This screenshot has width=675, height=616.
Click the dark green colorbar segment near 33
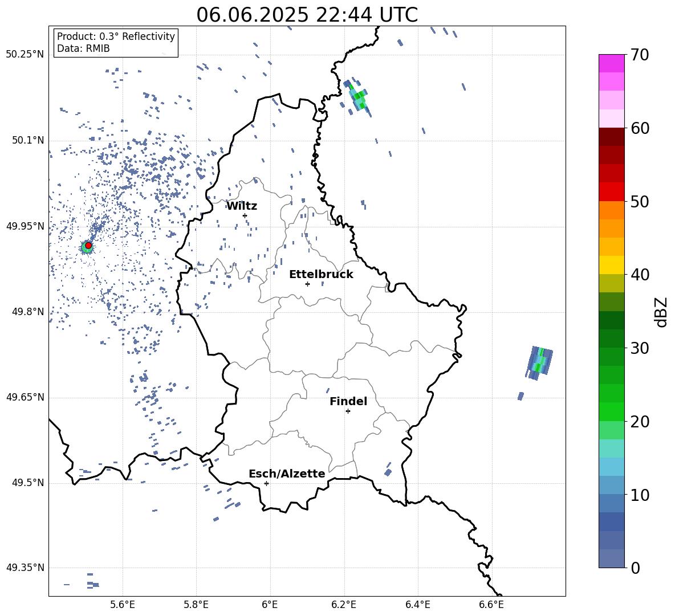click(611, 320)
